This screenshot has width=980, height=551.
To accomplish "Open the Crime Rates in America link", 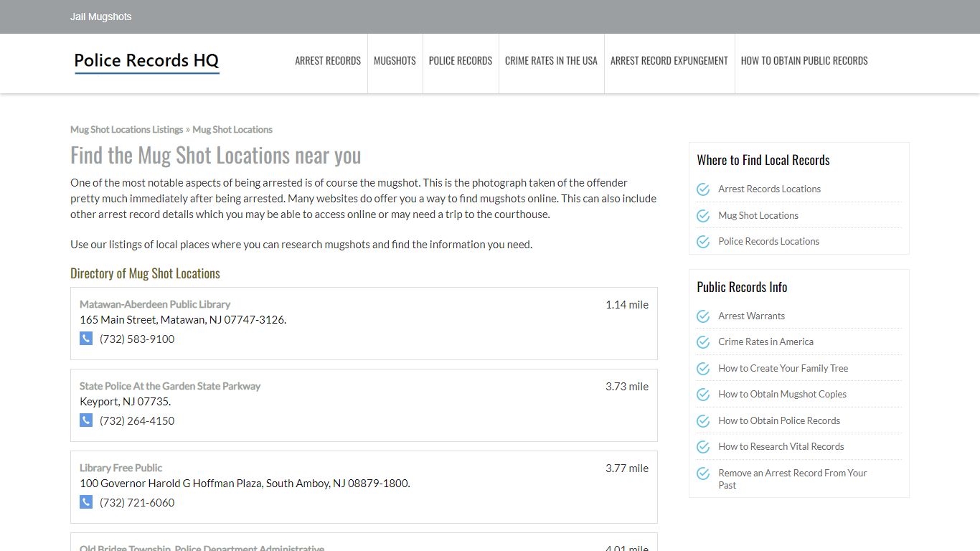I will pos(766,342).
